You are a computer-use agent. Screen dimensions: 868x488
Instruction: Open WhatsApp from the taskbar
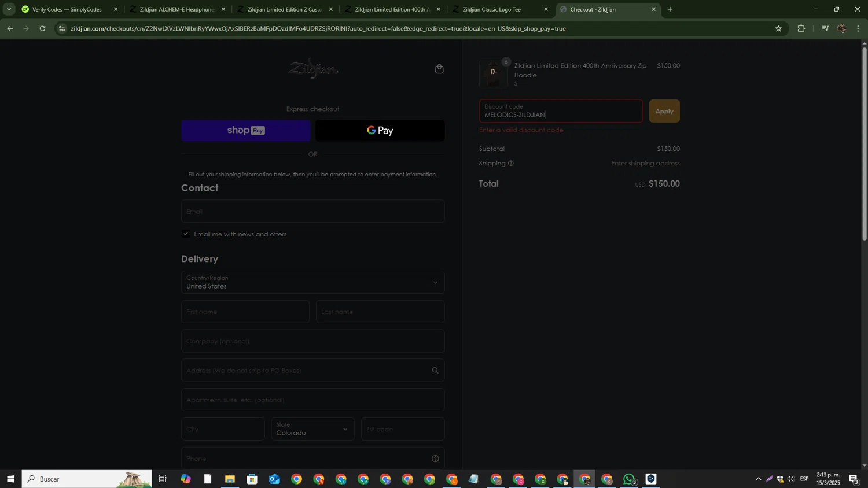tap(629, 479)
